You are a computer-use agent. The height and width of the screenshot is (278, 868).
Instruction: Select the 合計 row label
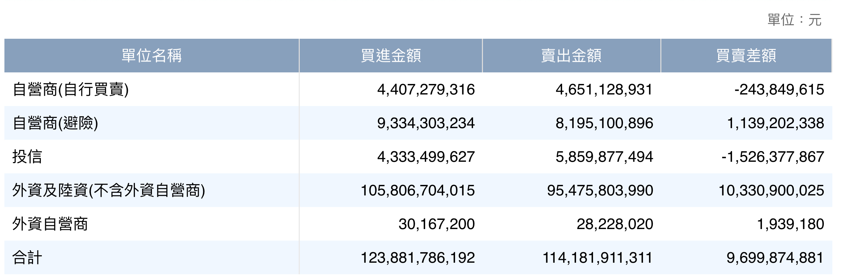[27, 258]
